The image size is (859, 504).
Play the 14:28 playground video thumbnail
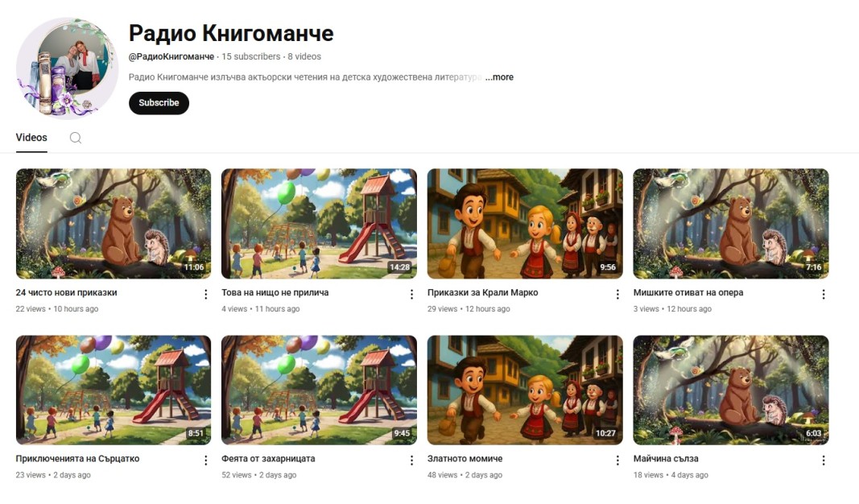(x=319, y=224)
